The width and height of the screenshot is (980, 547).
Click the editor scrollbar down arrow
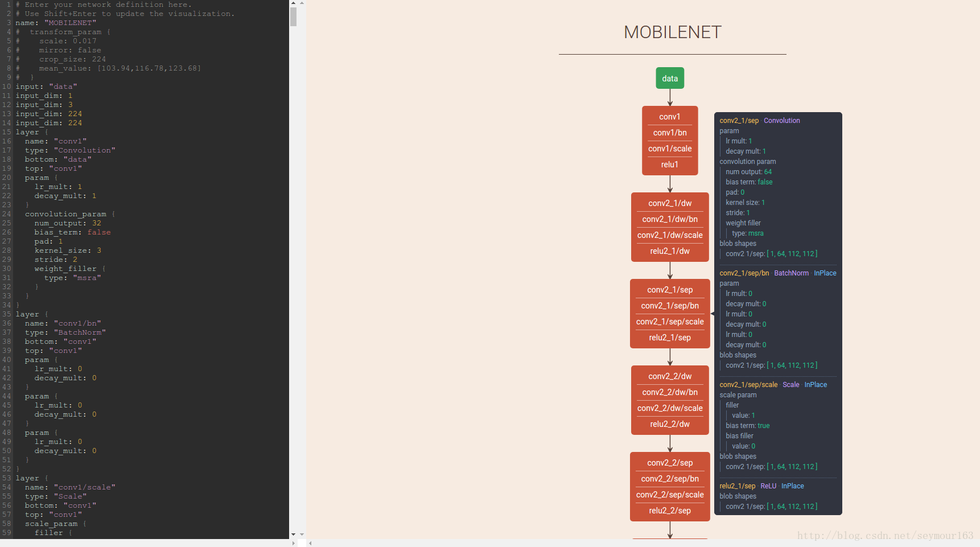[293, 534]
